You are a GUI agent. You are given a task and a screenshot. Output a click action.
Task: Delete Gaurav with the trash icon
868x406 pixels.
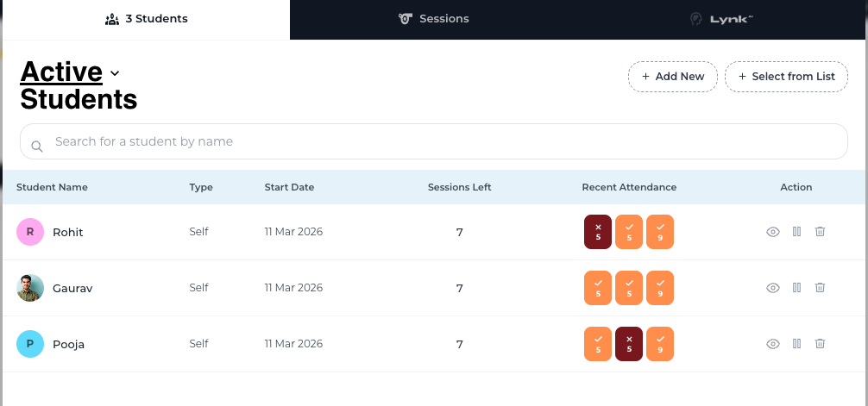(820, 287)
